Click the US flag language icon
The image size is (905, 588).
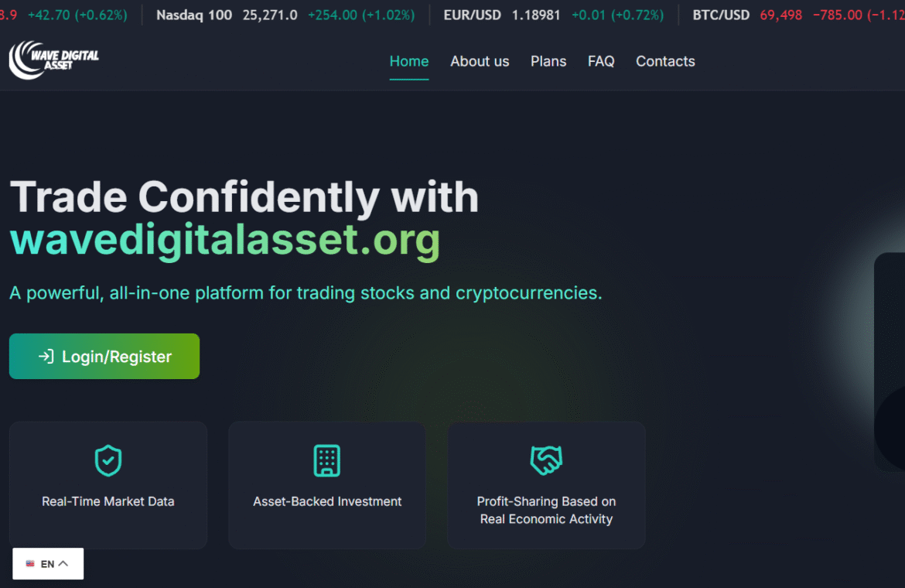coord(30,564)
